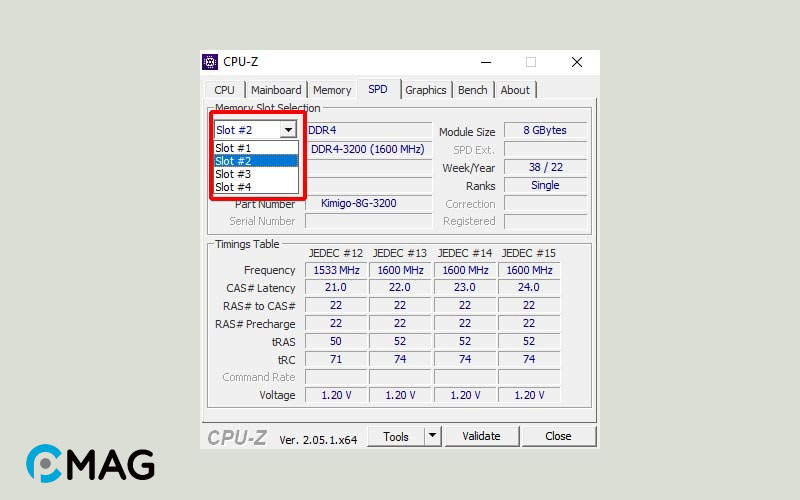The width and height of the screenshot is (800, 500).
Task: Pick Slot #3 from the slot list
Action: [x=256, y=174]
